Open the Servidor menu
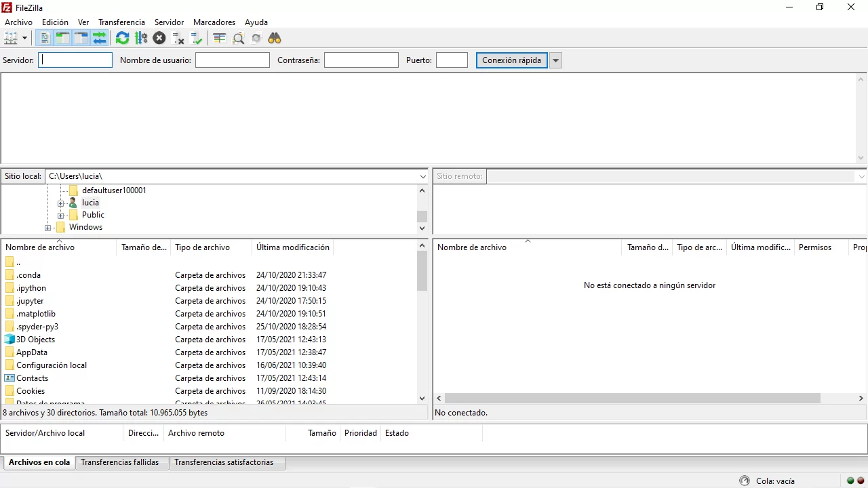 169,22
